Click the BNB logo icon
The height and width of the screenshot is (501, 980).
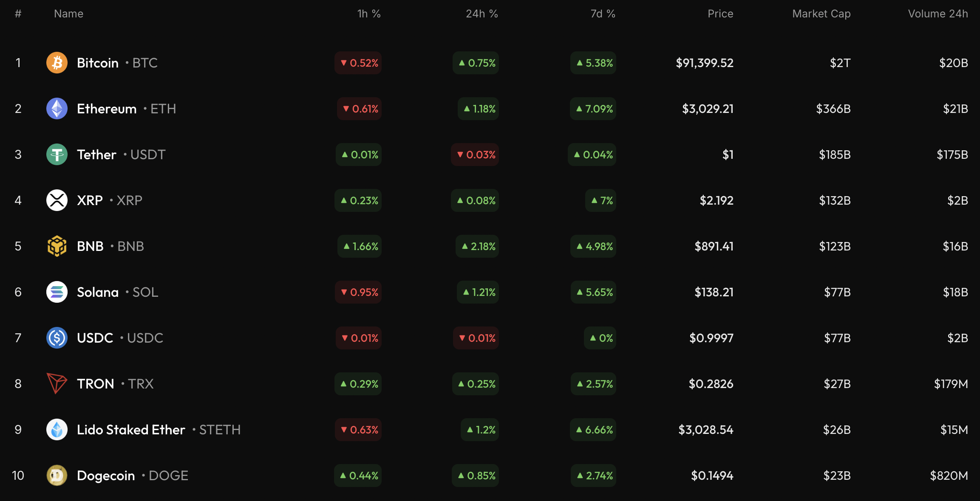pos(57,246)
